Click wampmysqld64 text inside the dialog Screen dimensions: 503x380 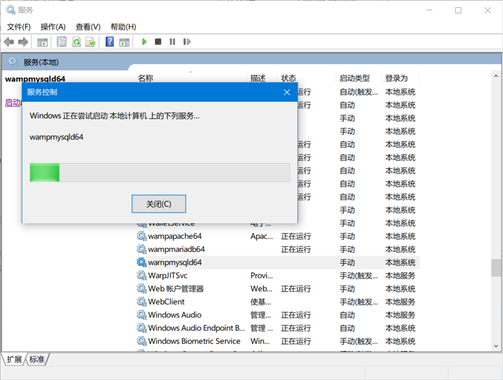coord(56,137)
